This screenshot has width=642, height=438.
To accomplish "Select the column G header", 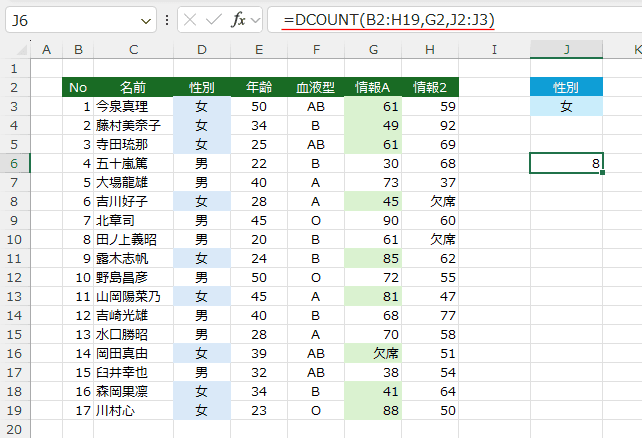I will pos(373,49).
